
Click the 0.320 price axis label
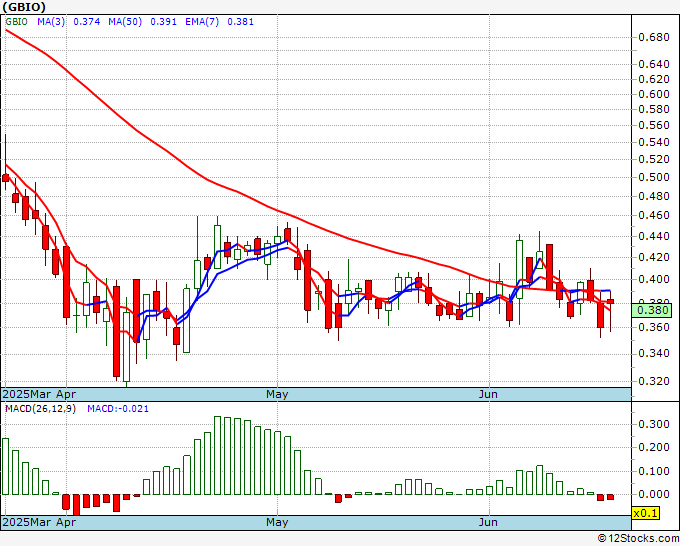coord(654,381)
